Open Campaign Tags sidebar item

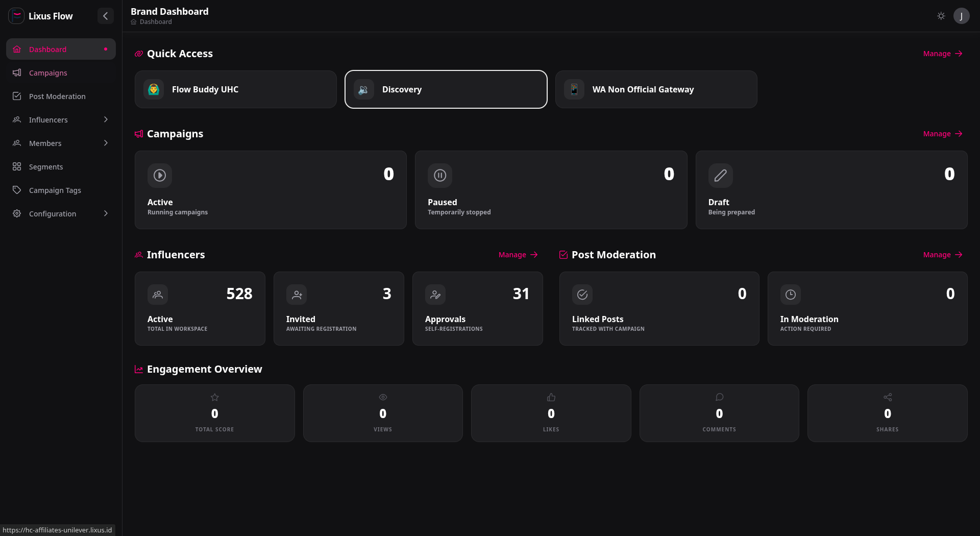pyautogui.click(x=61, y=190)
